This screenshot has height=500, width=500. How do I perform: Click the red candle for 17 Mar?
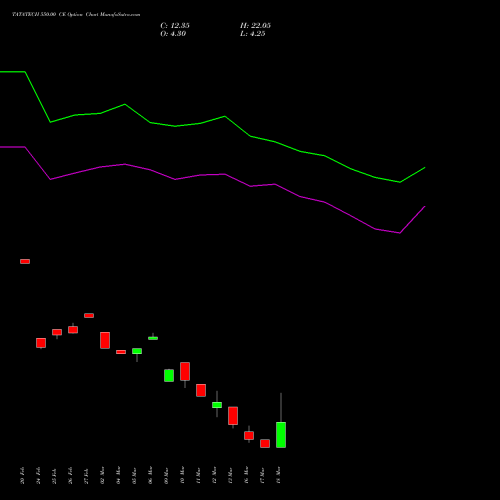265,443
